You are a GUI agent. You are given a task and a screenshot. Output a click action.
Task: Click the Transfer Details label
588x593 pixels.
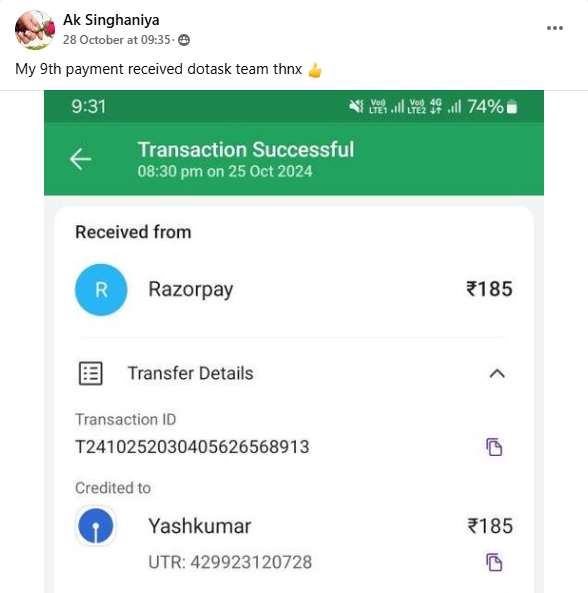(191, 373)
